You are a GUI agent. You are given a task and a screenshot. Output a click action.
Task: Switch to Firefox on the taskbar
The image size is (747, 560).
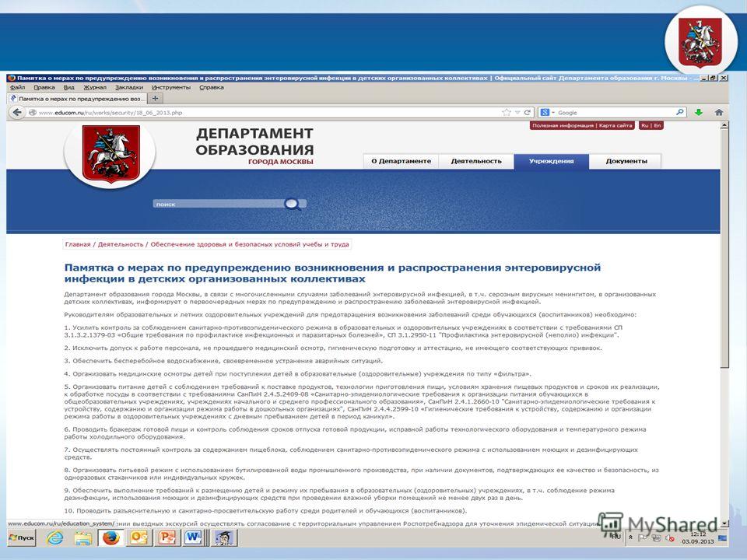pyautogui.click(x=111, y=537)
